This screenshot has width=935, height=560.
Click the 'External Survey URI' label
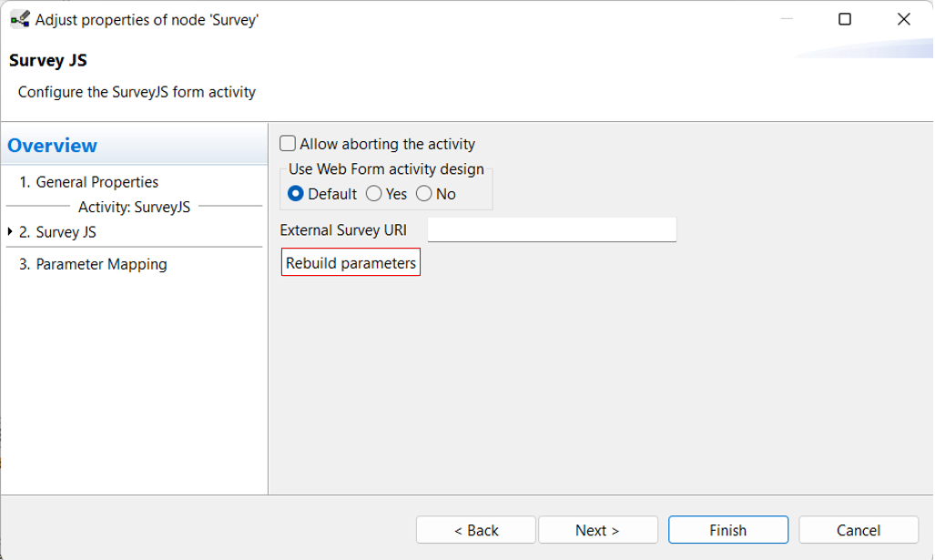pos(343,230)
